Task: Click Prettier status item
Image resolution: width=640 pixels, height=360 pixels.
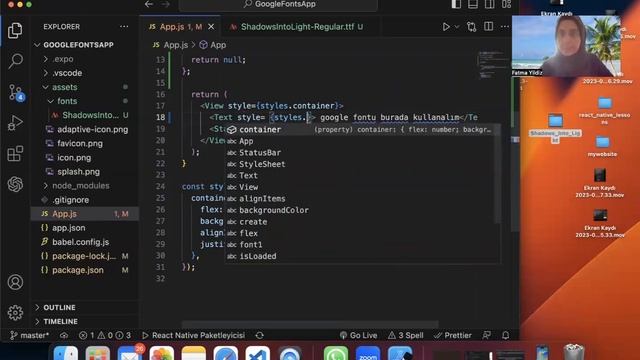Action: pos(453,335)
